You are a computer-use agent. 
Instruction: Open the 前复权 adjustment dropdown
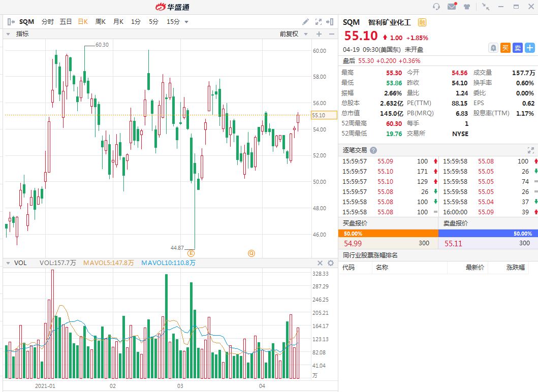pos(295,34)
